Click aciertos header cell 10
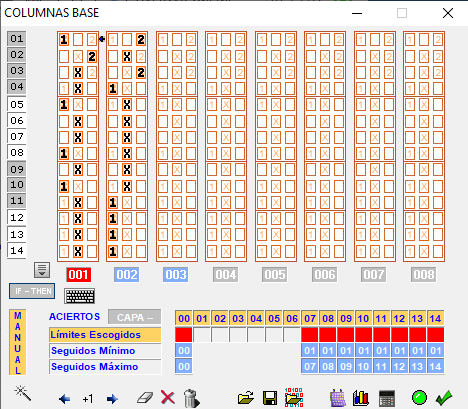The image size is (468, 409). 364,318
